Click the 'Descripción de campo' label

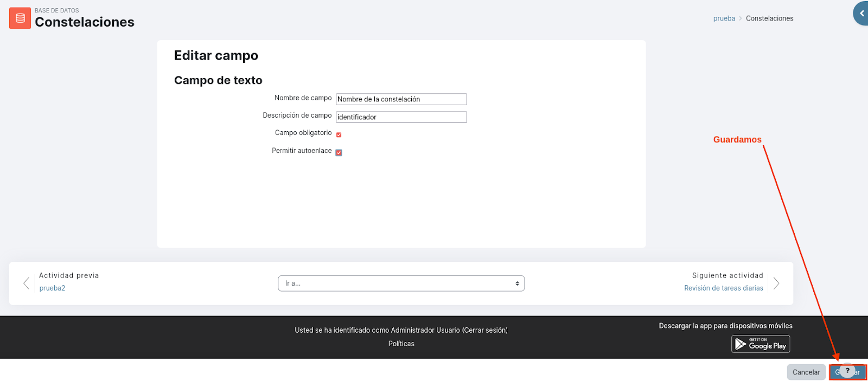(x=297, y=115)
